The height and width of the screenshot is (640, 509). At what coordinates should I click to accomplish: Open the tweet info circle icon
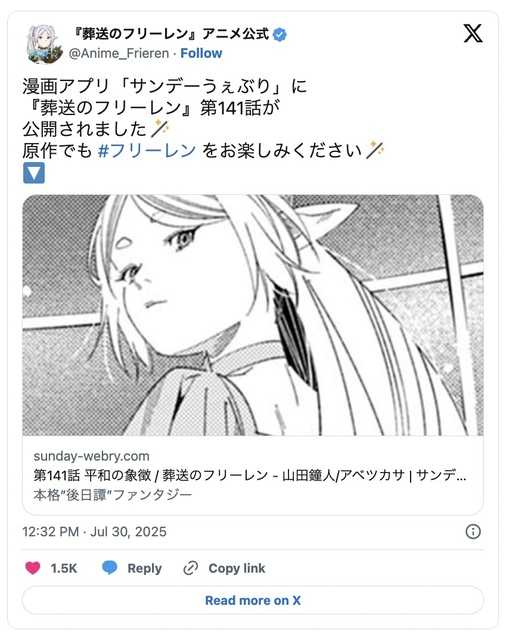pyautogui.click(x=473, y=531)
